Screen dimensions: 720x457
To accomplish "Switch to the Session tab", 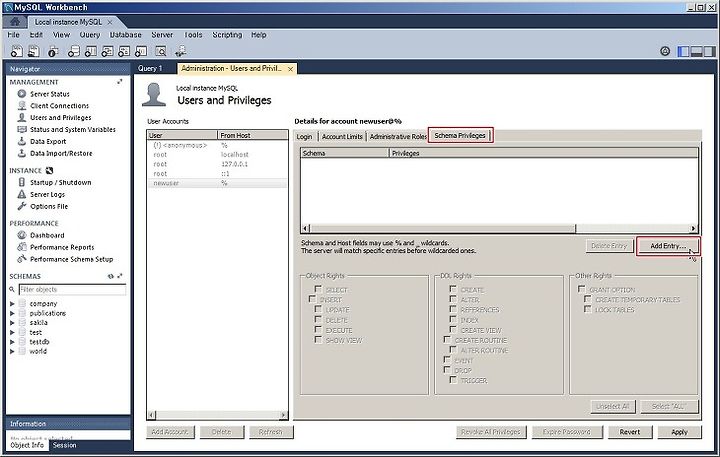I will point(64,445).
